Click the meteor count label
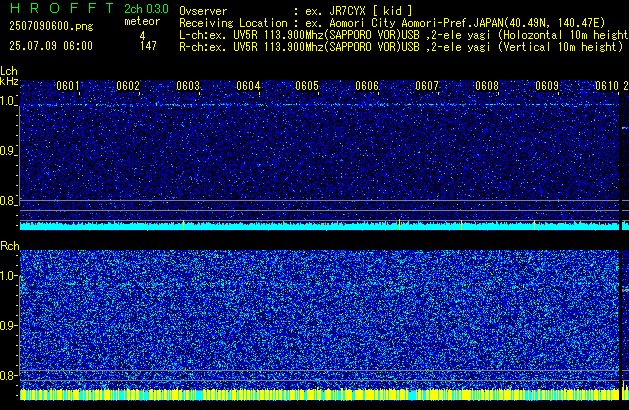The height and width of the screenshot is (410, 629). point(142,21)
